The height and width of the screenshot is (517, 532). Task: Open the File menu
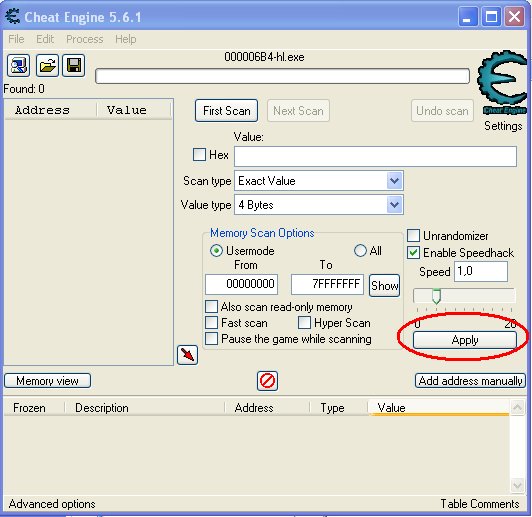coord(16,39)
